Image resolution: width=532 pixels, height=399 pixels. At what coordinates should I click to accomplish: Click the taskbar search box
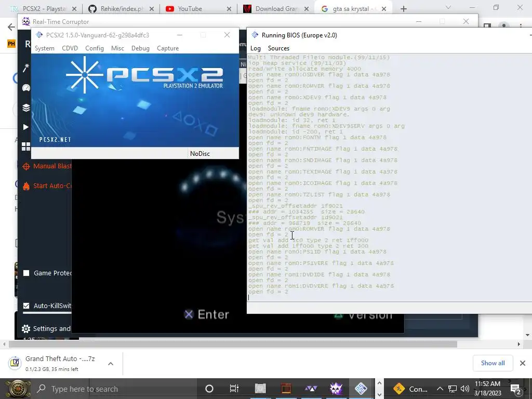click(114, 389)
